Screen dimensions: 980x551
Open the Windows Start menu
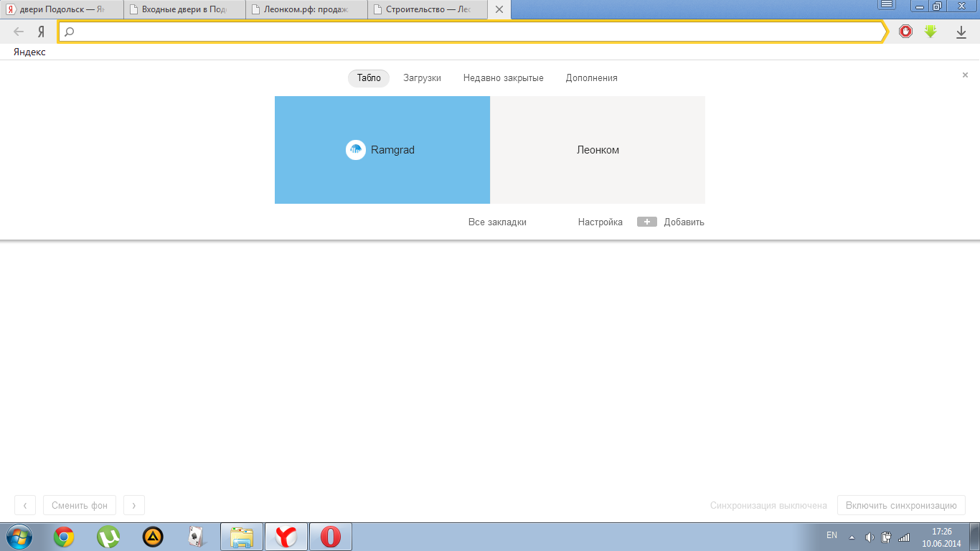(x=19, y=537)
